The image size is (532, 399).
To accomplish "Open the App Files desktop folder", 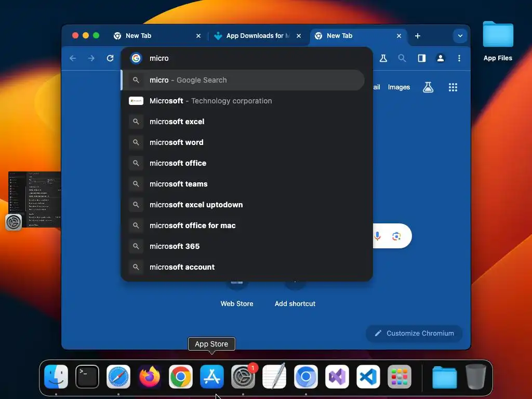I will pos(498,42).
